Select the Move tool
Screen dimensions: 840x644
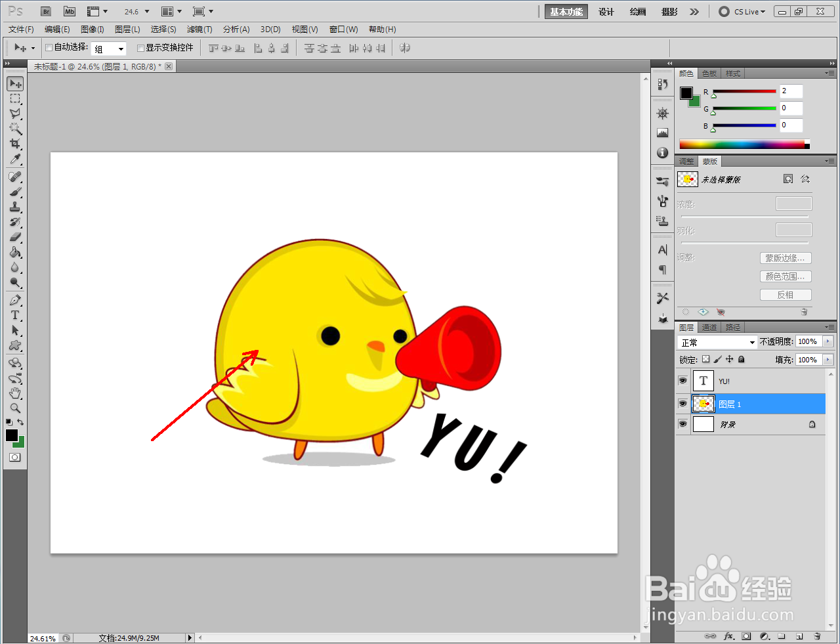15,83
